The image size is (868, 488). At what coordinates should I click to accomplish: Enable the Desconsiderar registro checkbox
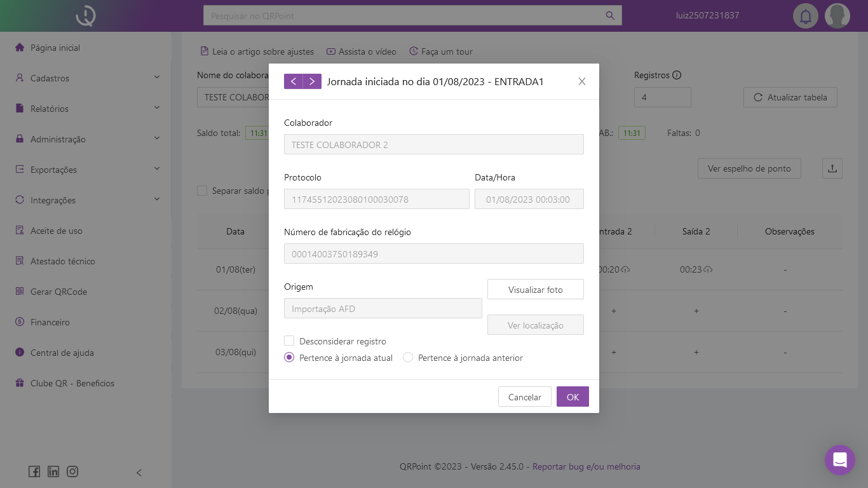[x=289, y=341]
